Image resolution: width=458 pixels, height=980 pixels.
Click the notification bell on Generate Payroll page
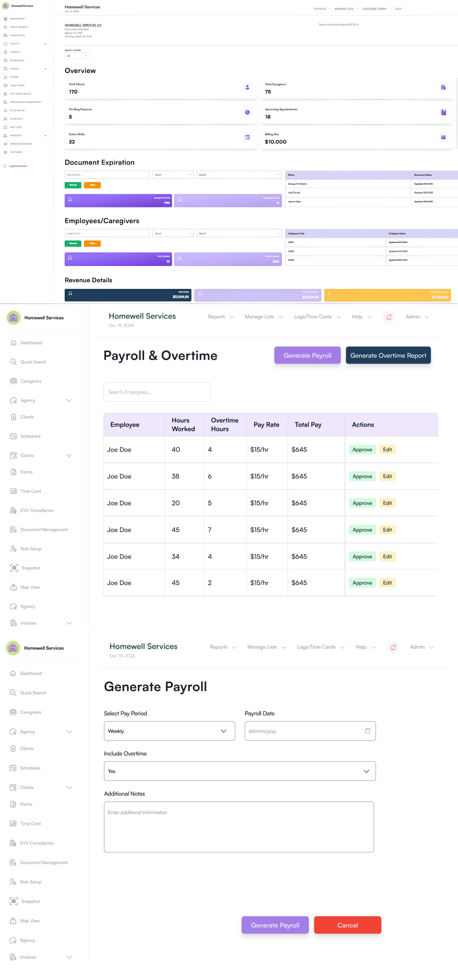coord(393,647)
